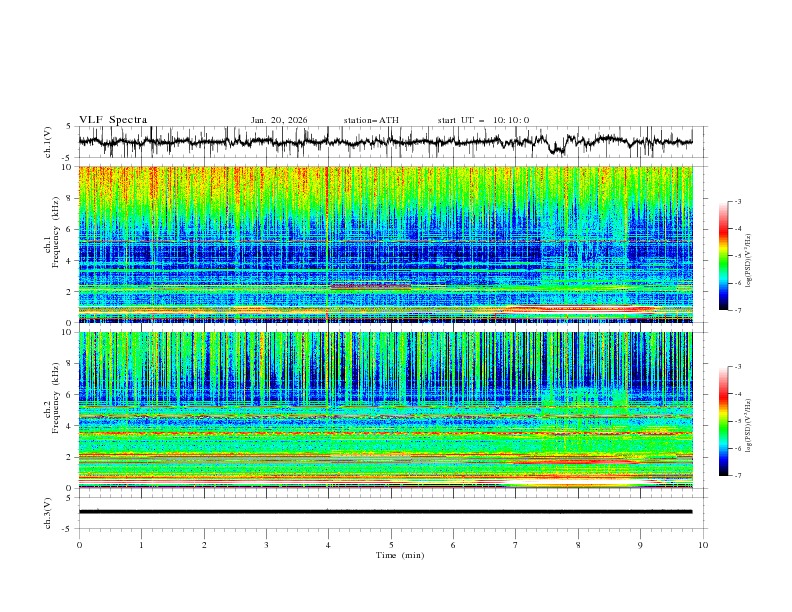Click the ch.2 spectrogram panel
Viewport: 792px width, 612px height.
click(x=385, y=410)
